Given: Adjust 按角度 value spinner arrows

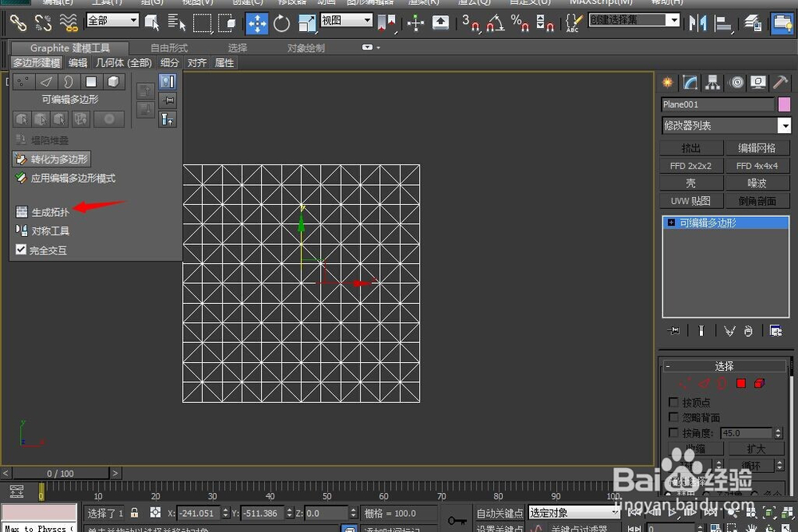Looking at the screenshot, I should tap(777, 433).
